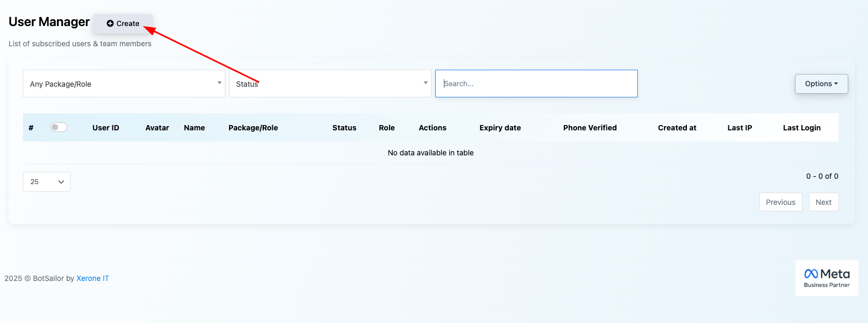This screenshot has height=323, width=868.
Task: Sort by Phone Verified column
Action: 590,128
